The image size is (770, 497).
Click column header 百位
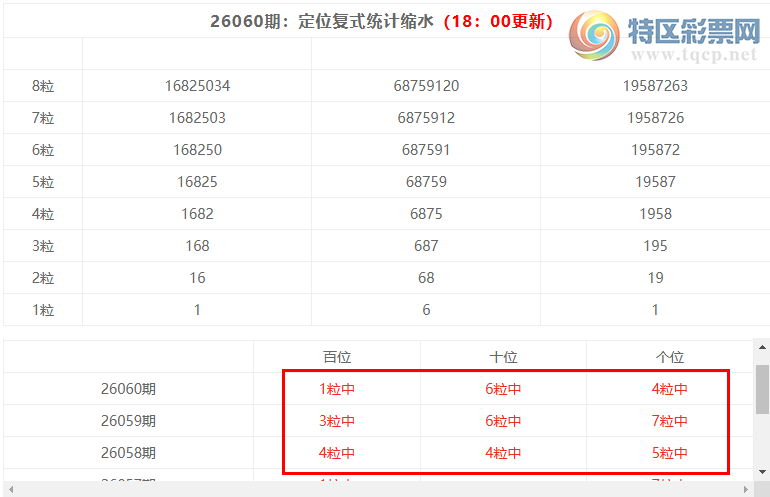(x=337, y=357)
